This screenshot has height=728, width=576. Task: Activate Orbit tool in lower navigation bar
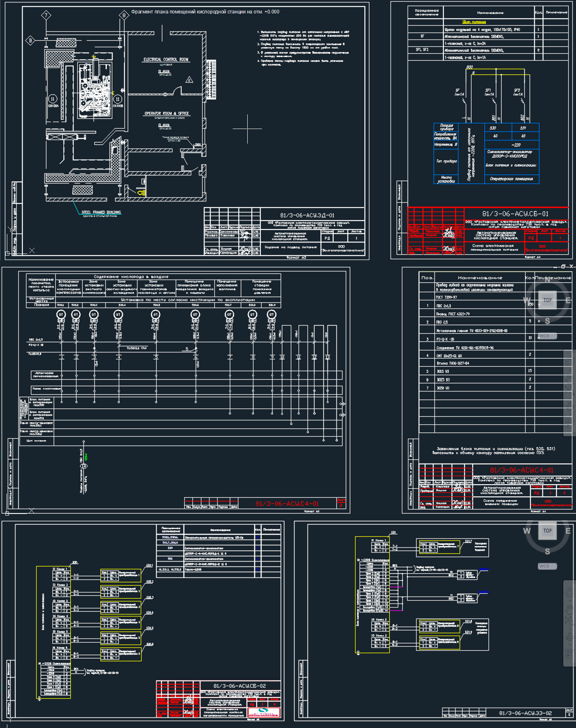coord(569,637)
